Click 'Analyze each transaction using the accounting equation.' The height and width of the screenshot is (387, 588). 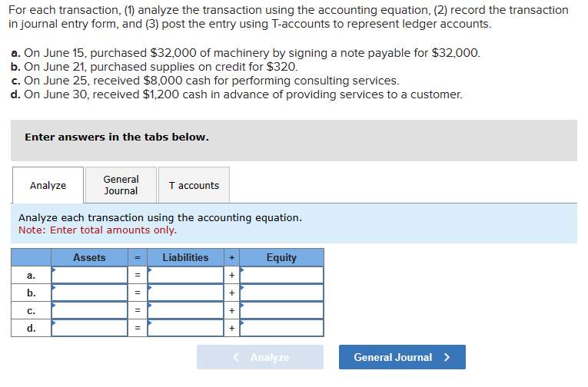[x=160, y=217]
